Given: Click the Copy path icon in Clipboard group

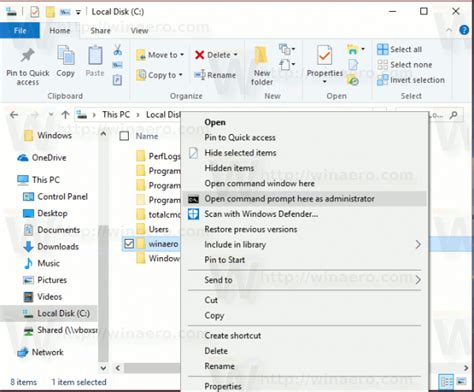Looking at the screenshot, I should (x=117, y=65).
